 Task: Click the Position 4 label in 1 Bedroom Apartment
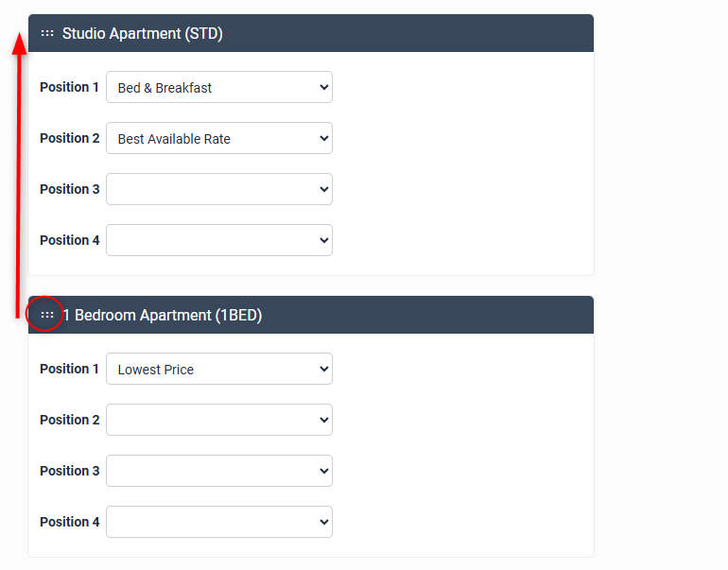pyautogui.click(x=69, y=522)
